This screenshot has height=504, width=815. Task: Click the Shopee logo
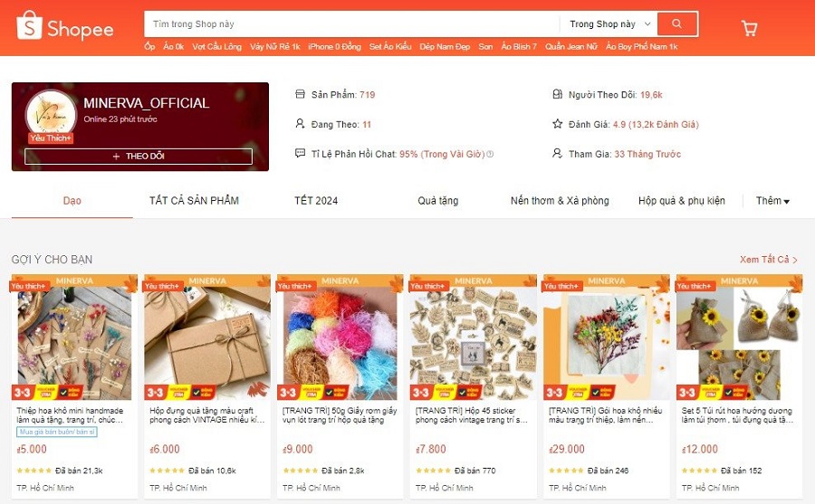tap(65, 26)
